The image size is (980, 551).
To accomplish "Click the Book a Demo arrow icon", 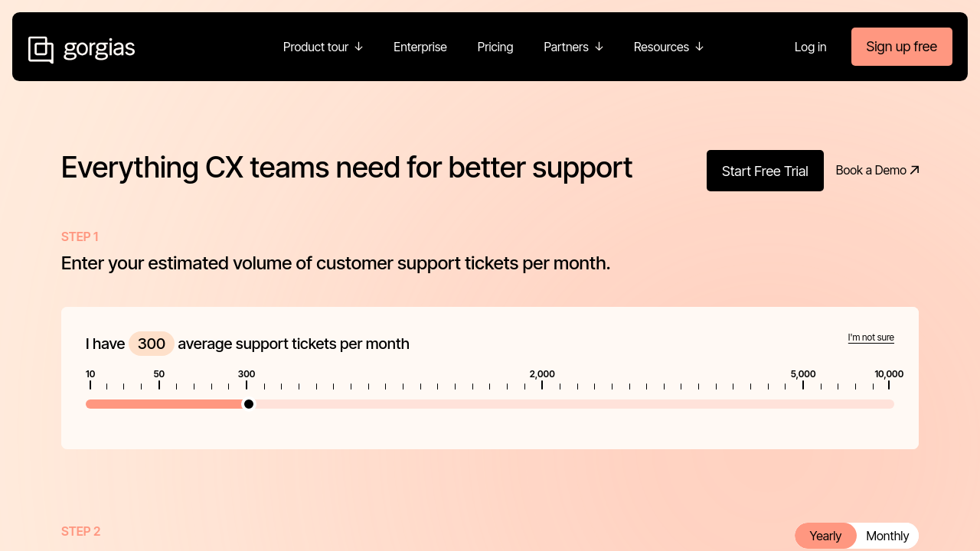I will click(914, 170).
